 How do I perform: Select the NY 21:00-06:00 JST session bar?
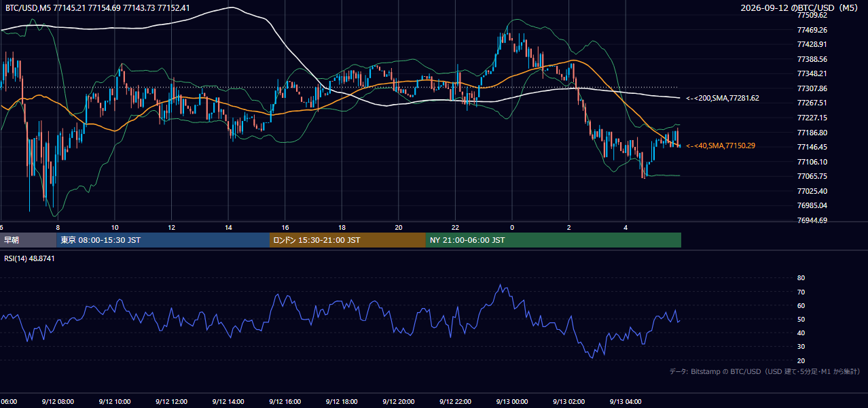point(554,240)
